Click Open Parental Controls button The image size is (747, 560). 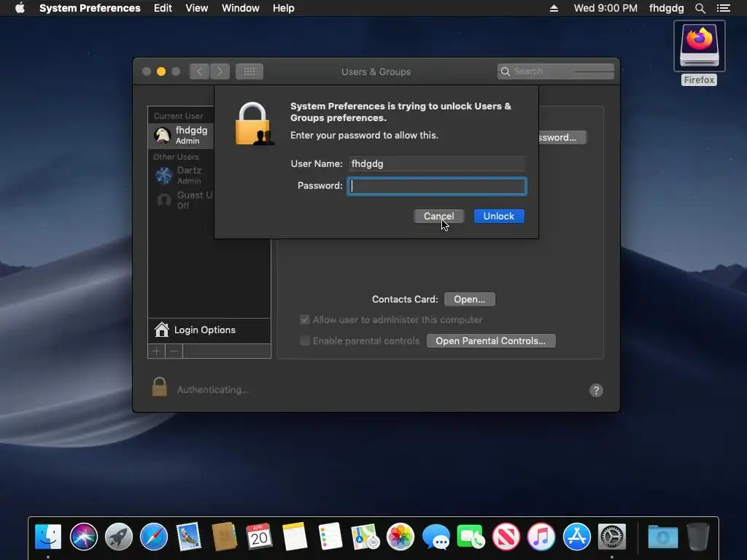click(x=491, y=341)
